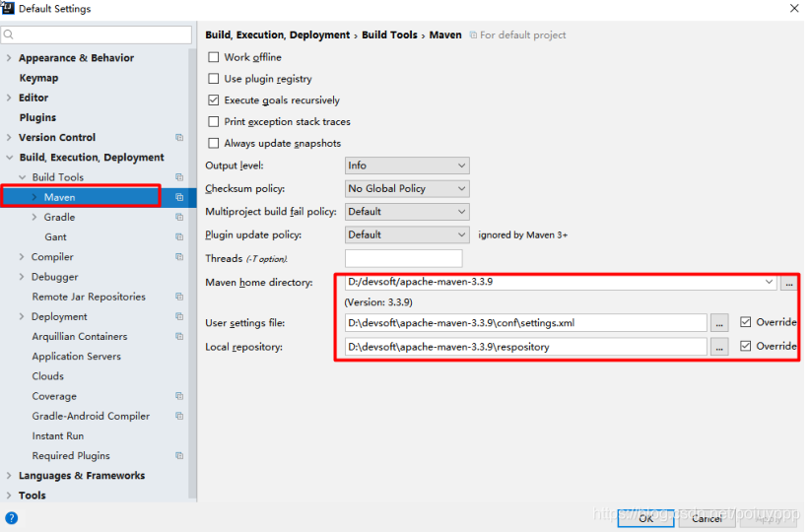Select Arquillian Containers item

coord(80,337)
